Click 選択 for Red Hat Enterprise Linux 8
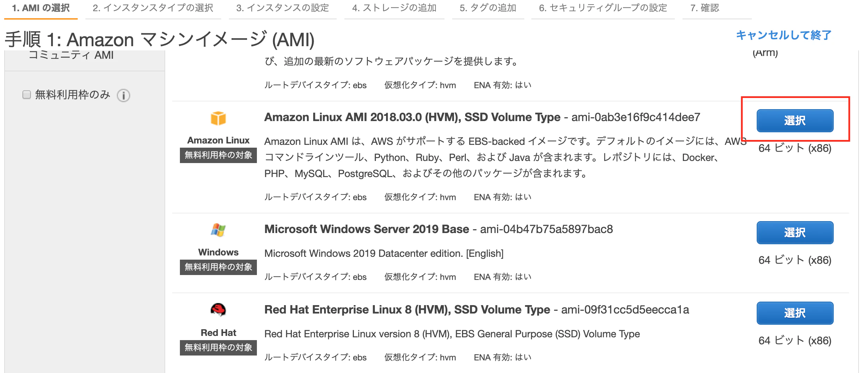Screen dimensions: 868x373 pyautogui.click(x=795, y=313)
